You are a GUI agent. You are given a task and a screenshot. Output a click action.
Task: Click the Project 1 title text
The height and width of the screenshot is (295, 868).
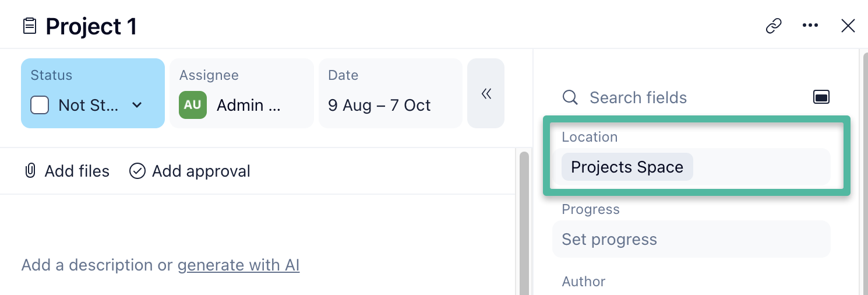[91, 27]
